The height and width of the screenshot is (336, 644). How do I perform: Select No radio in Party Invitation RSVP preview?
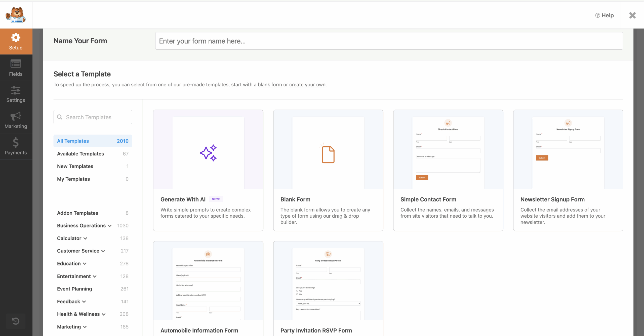(297, 294)
